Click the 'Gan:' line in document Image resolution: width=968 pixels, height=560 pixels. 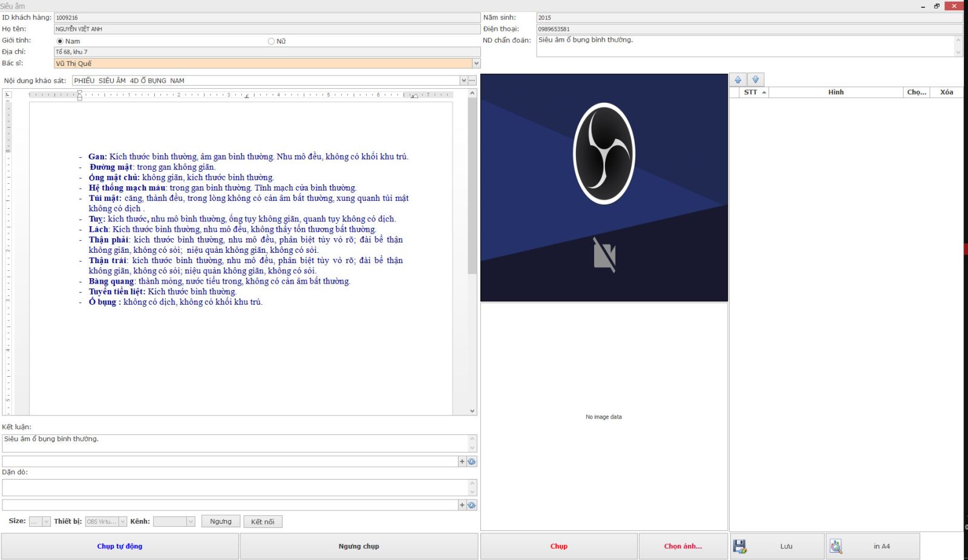coord(248,157)
